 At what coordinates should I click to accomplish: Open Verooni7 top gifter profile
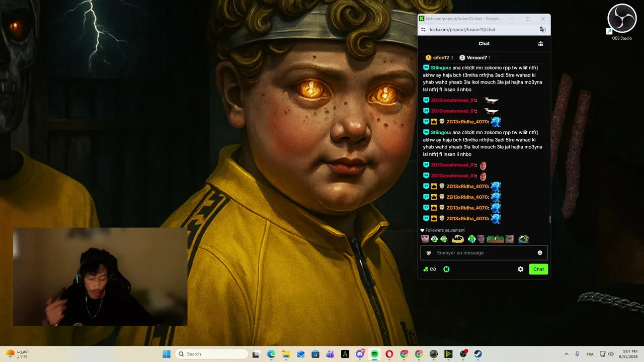click(x=474, y=58)
